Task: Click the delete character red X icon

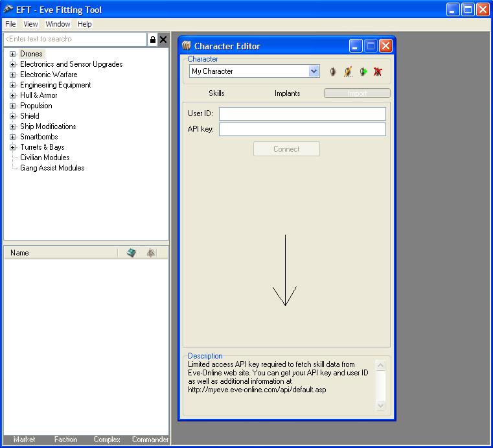Action: [378, 71]
